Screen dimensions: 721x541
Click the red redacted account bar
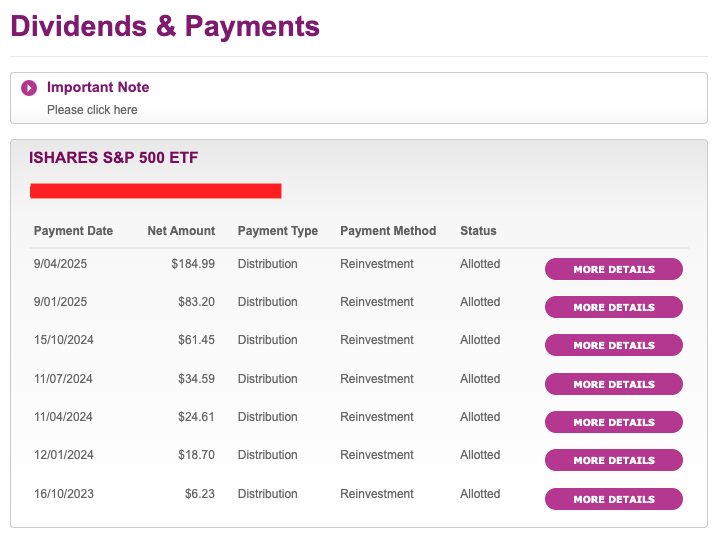tap(156, 191)
